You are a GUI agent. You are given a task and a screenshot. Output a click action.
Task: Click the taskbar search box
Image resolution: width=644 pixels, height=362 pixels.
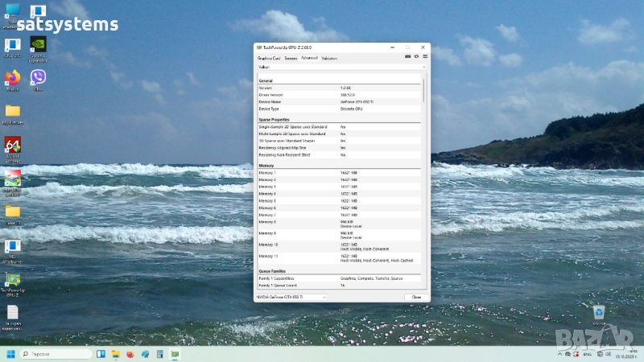(x=52, y=354)
